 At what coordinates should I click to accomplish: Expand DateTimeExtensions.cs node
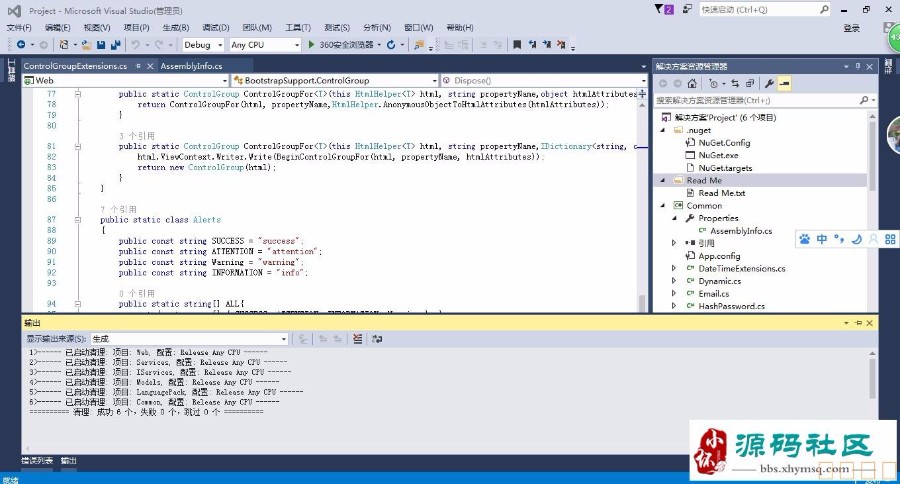[674, 268]
